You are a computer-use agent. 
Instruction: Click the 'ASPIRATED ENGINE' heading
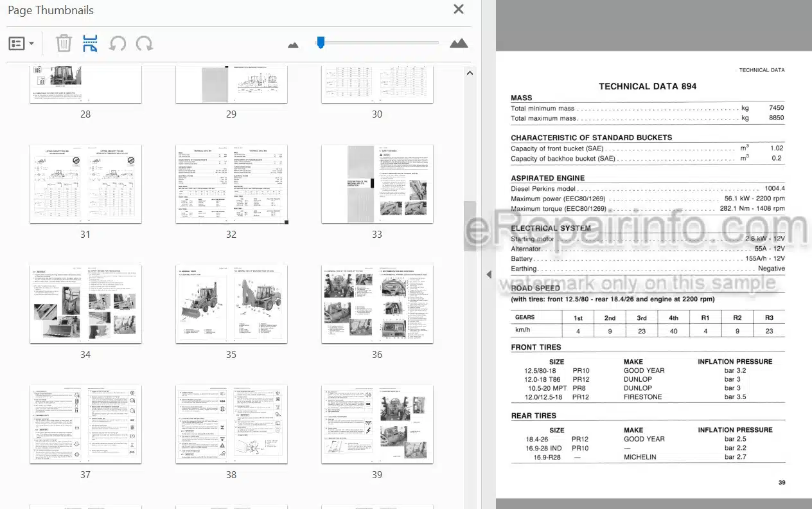pyautogui.click(x=548, y=178)
